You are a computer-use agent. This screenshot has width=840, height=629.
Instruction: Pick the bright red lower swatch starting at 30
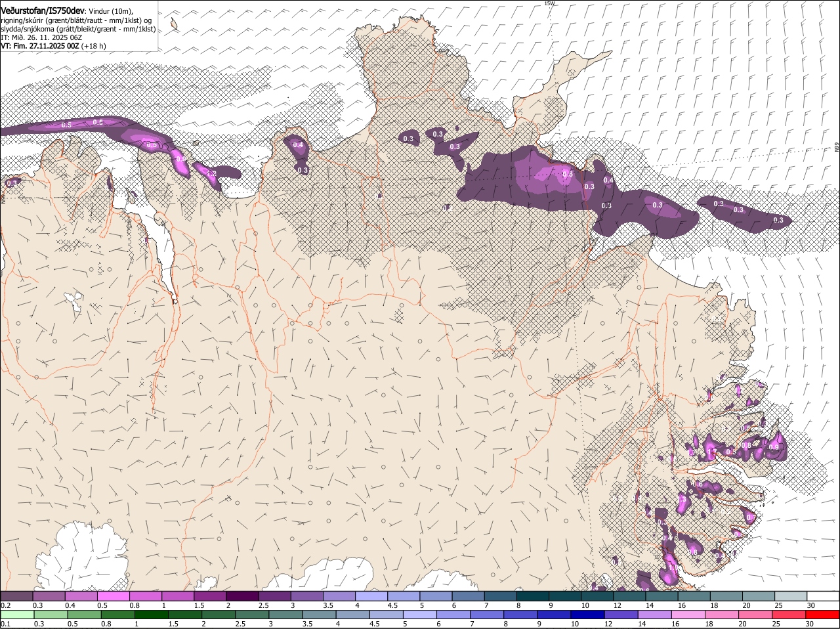[822, 615]
